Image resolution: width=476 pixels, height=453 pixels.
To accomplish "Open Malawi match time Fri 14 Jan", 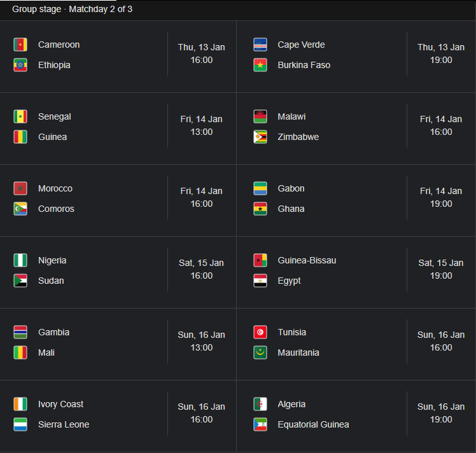I will (441, 125).
